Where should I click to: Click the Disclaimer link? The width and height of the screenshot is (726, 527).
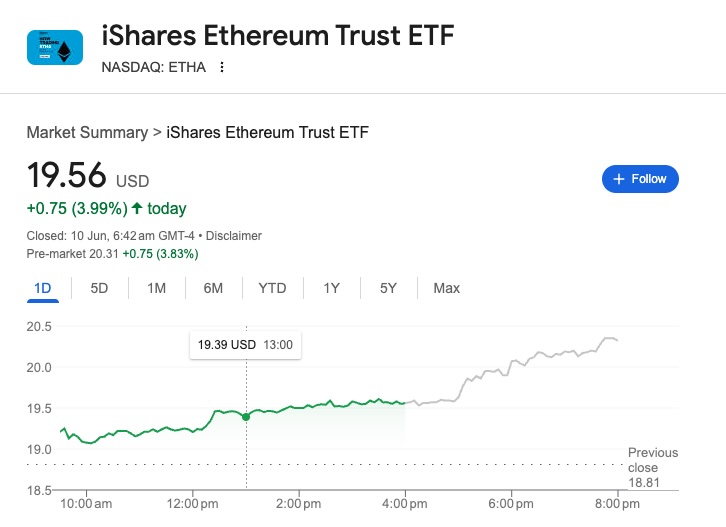pyautogui.click(x=233, y=236)
